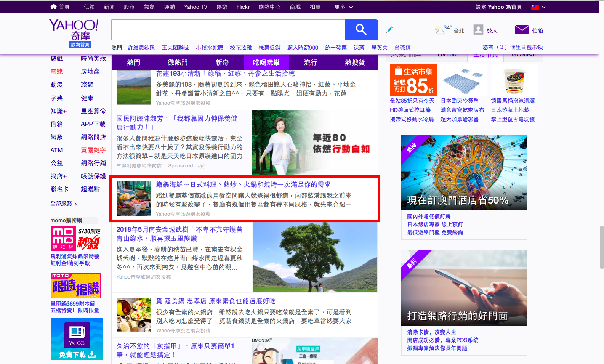Click trending search 邇人時薪900
The height and width of the screenshot is (364, 604).
[303, 48]
